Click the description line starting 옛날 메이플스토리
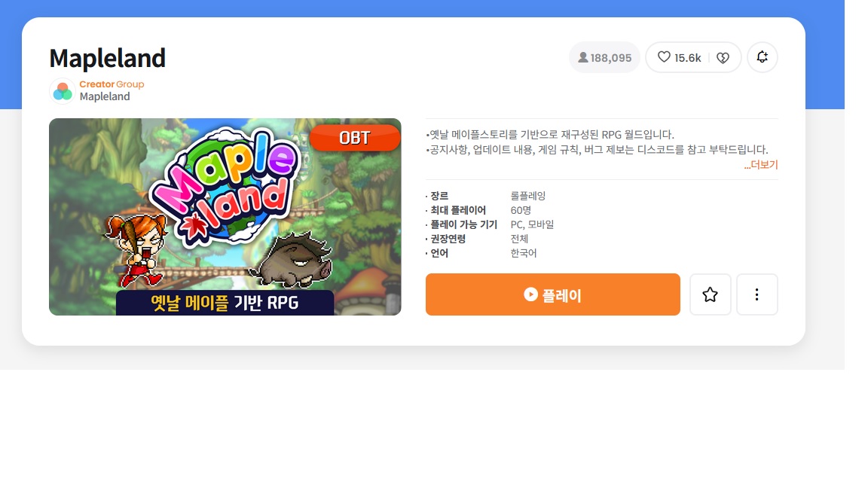The width and height of the screenshot is (868, 488). tap(550, 135)
